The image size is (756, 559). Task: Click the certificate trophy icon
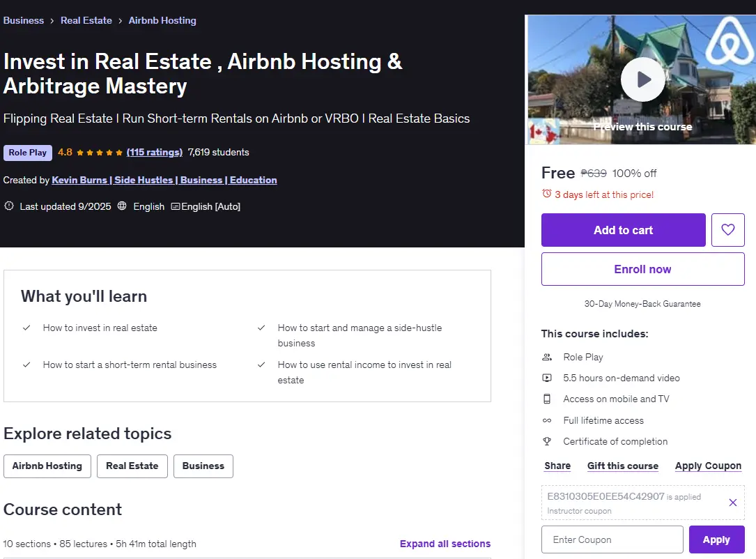pyautogui.click(x=547, y=441)
